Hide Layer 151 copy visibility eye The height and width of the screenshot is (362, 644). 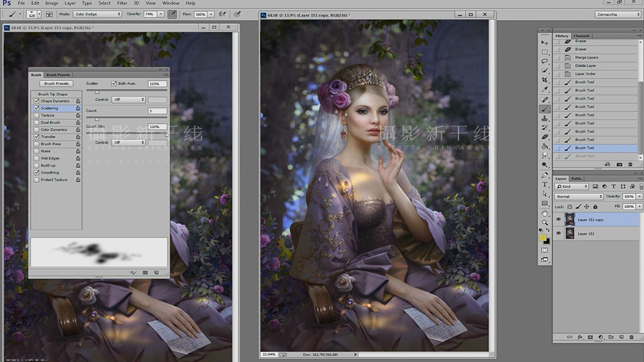tap(558, 220)
